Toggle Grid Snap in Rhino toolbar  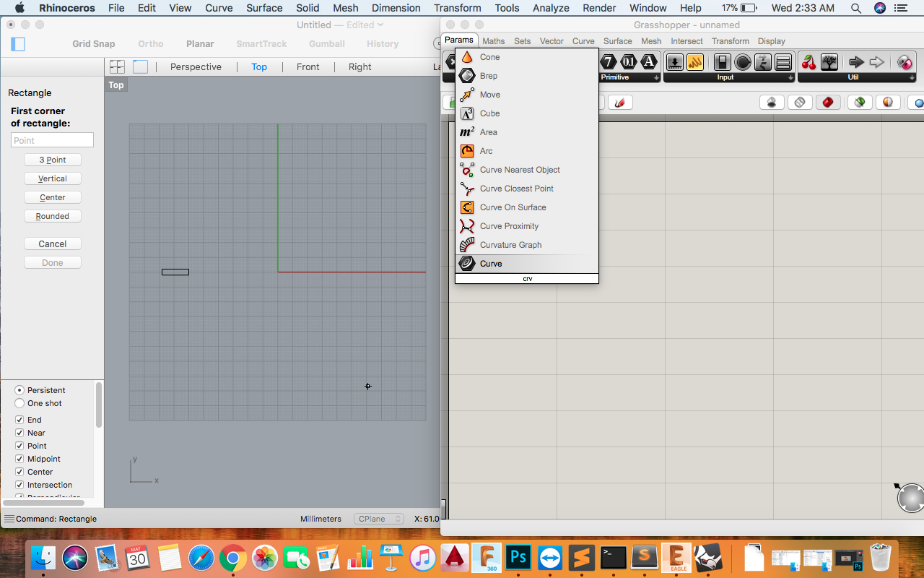point(93,43)
